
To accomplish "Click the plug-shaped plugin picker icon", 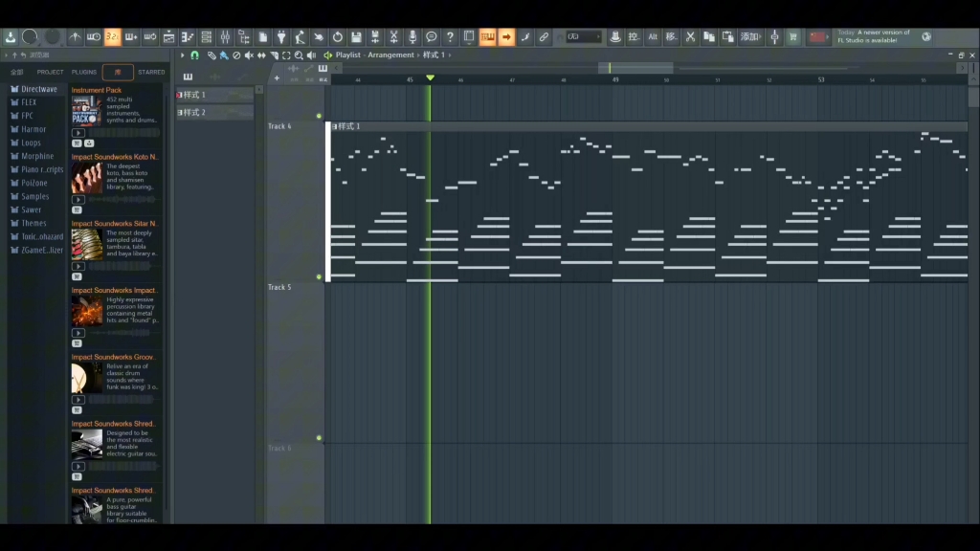I will [x=281, y=37].
